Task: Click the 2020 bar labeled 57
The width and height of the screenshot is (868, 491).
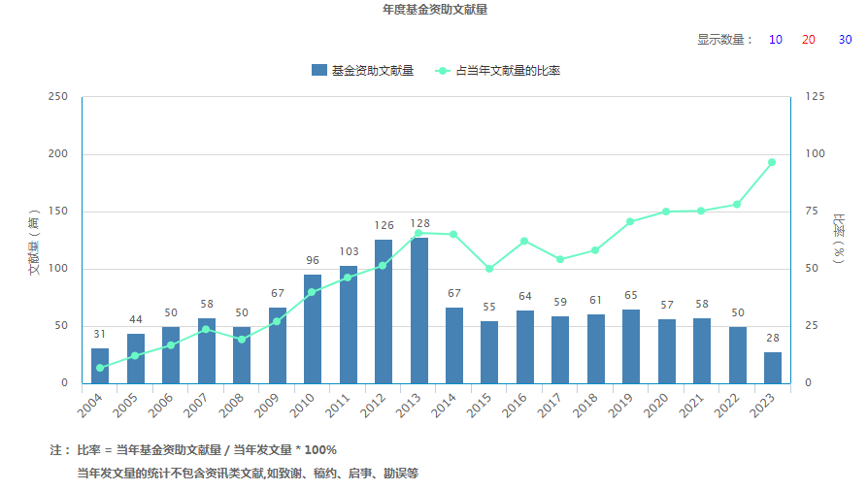Action: pyautogui.click(x=667, y=351)
